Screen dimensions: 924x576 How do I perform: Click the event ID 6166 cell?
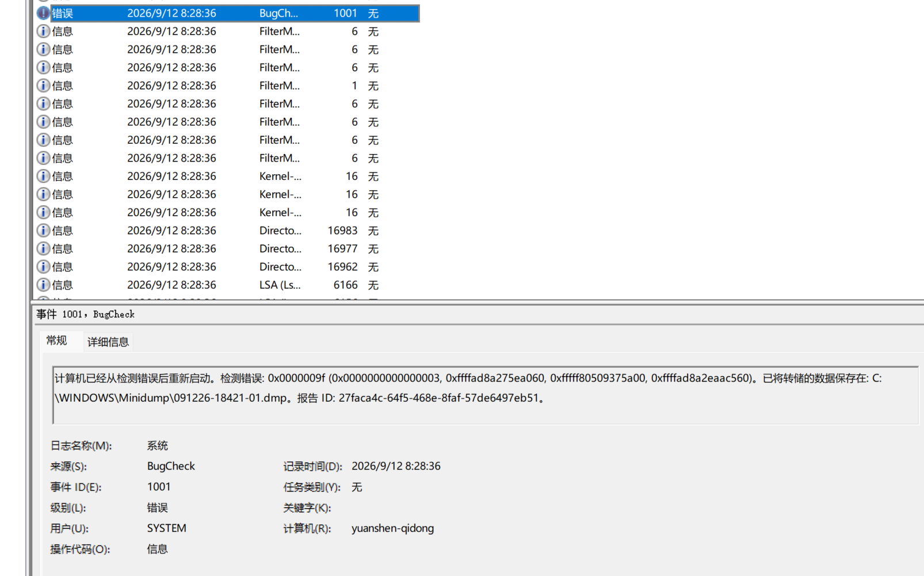pyautogui.click(x=345, y=285)
